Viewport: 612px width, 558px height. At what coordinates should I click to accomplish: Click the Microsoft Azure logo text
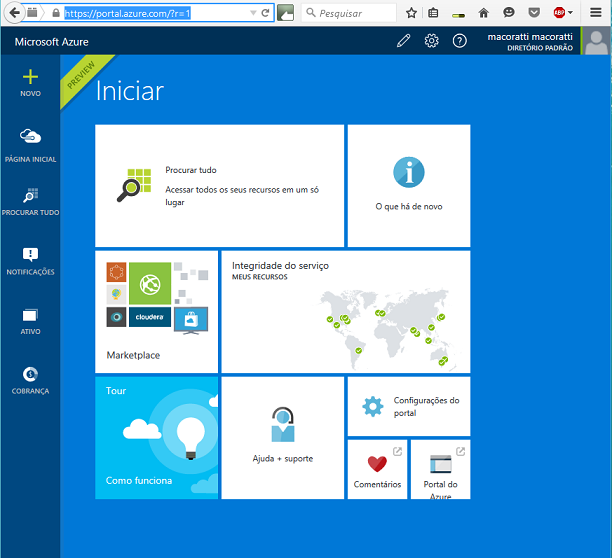(x=52, y=42)
